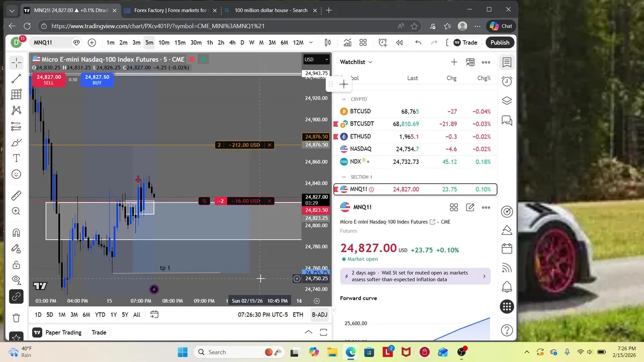Select the ruler measure tool
Screen dimensions: 644x362
pos(16,195)
